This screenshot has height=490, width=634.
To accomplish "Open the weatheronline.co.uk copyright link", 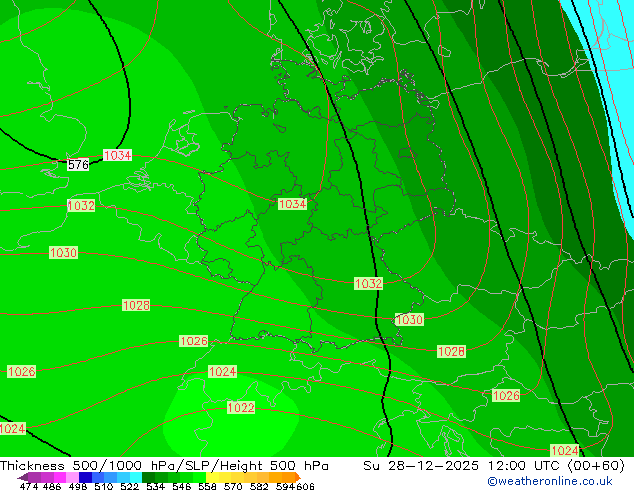I will (x=550, y=481).
